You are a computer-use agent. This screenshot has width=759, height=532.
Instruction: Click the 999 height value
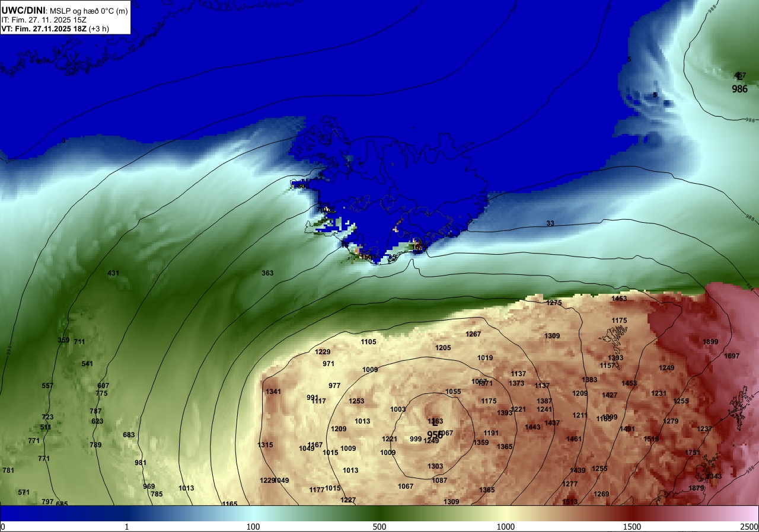click(x=416, y=439)
